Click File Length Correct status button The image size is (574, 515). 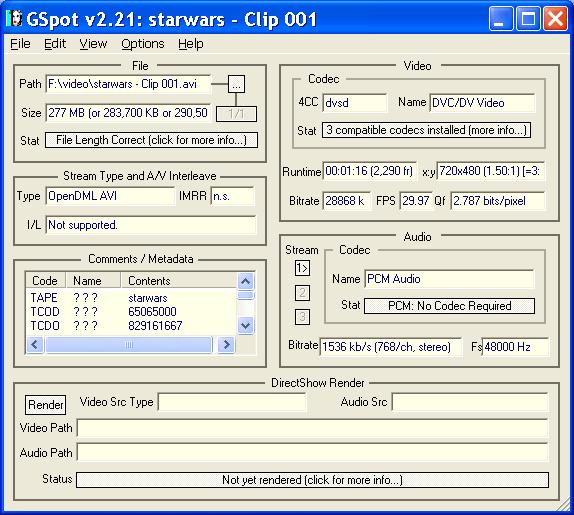pyautogui.click(x=151, y=140)
